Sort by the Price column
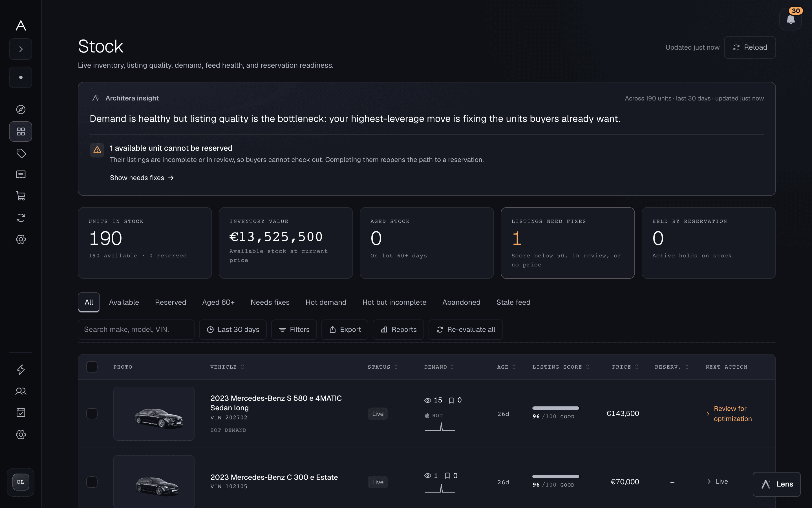The width and height of the screenshot is (812, 508). coord(625,367)
